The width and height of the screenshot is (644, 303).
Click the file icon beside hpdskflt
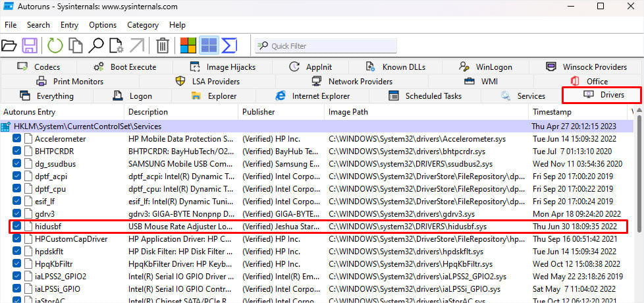click(28, 251)
